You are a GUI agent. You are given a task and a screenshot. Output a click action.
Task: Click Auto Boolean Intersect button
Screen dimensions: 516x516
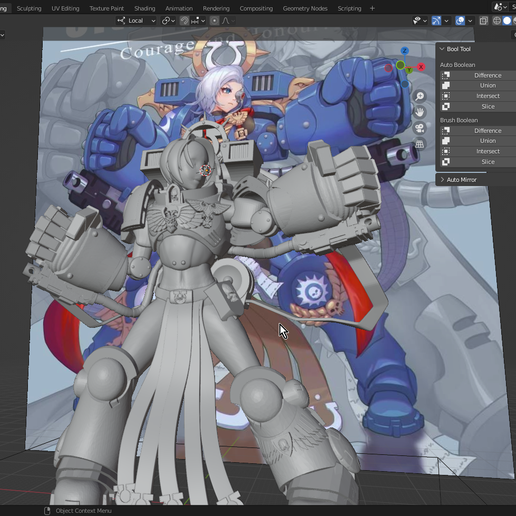coord(478,96)
